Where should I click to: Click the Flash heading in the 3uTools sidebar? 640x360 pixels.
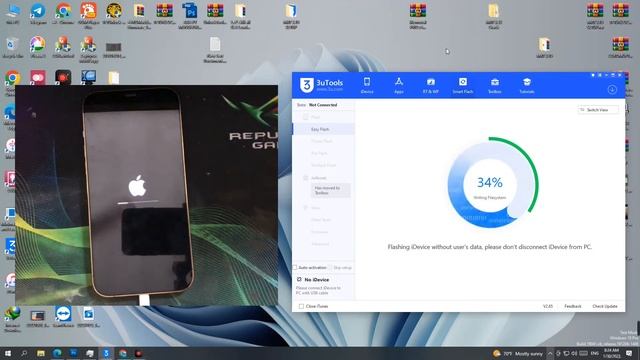point(315,118)
